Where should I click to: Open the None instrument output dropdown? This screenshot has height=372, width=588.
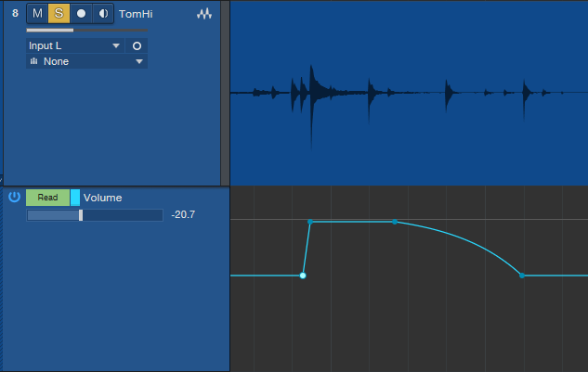click(x=86, y=61)
